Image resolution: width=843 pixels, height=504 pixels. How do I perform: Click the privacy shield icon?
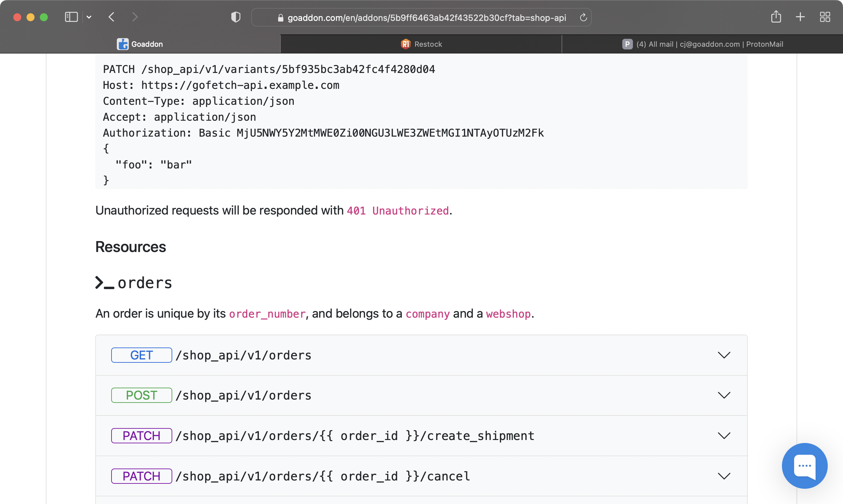(x=236, y=17)
